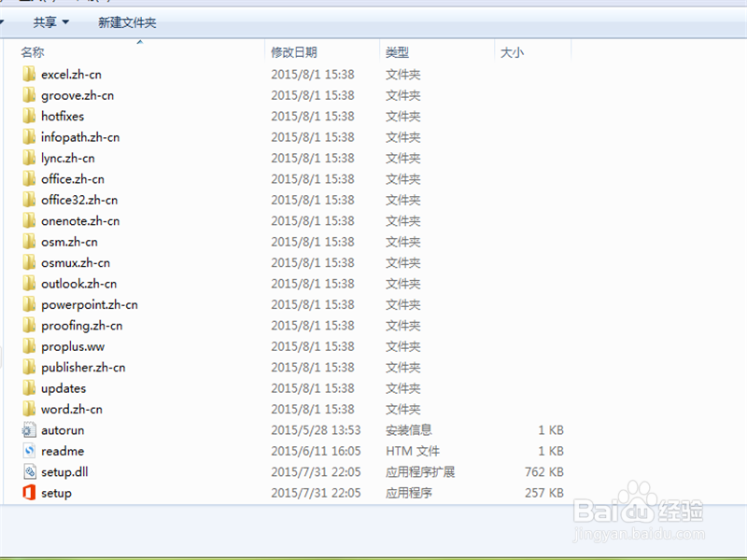Select the osm.zh-cn folder name

point(69,242)
